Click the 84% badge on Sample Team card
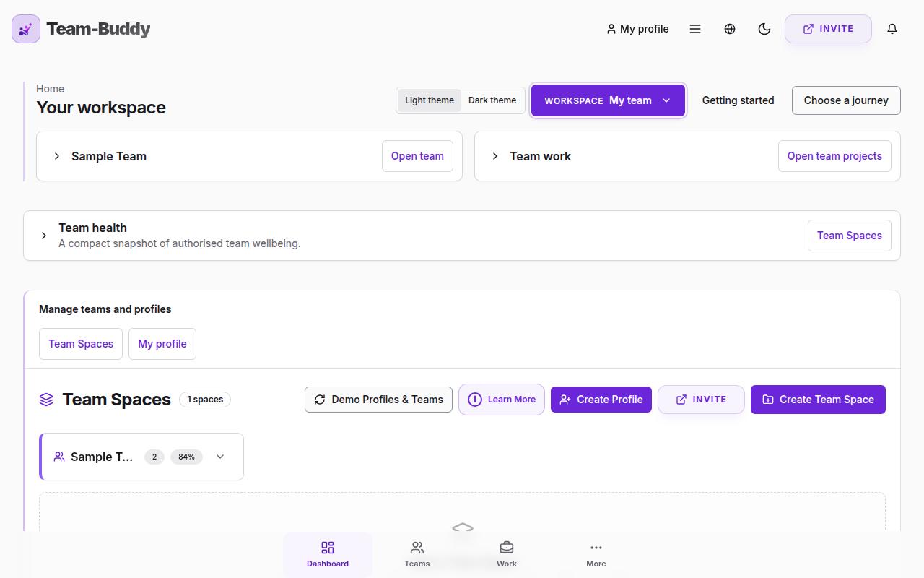924x578 pixels. (186, 457)
